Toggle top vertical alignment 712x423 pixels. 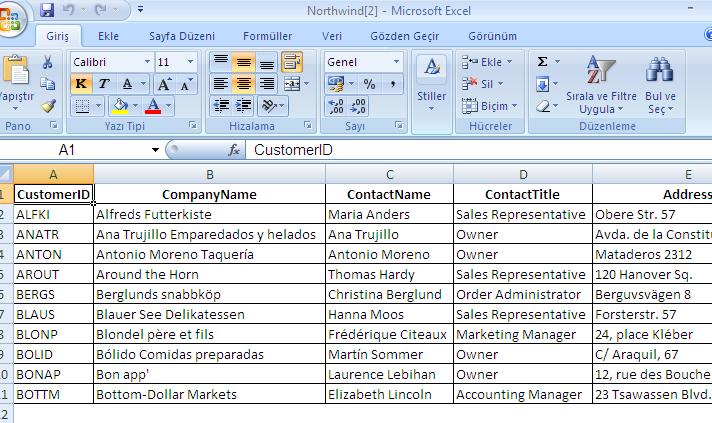(221, 62)
